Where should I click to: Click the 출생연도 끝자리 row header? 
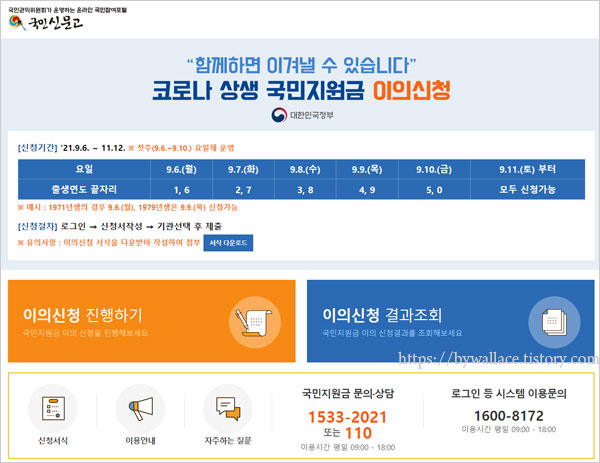point(84,189)
